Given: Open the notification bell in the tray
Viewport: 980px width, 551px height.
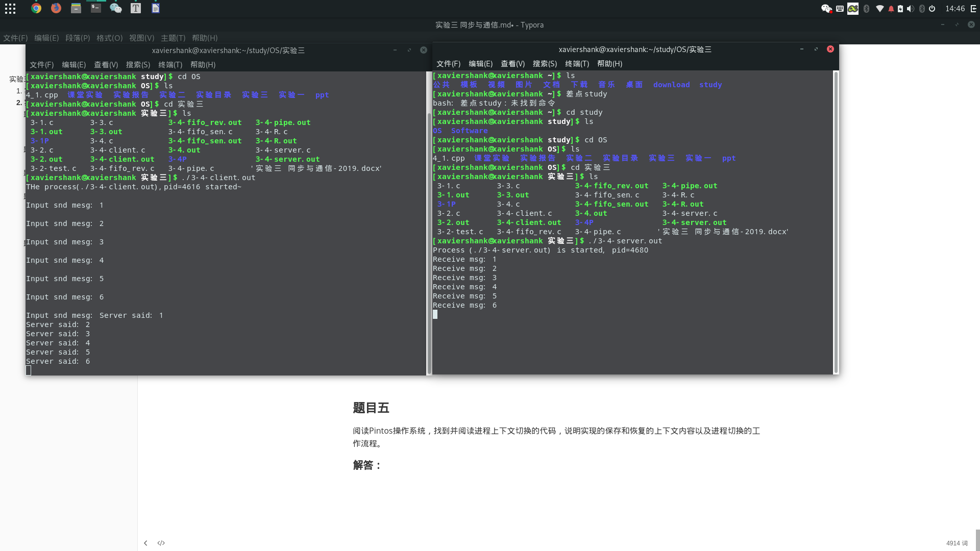Looking at the screenshot, I should 892,8.
